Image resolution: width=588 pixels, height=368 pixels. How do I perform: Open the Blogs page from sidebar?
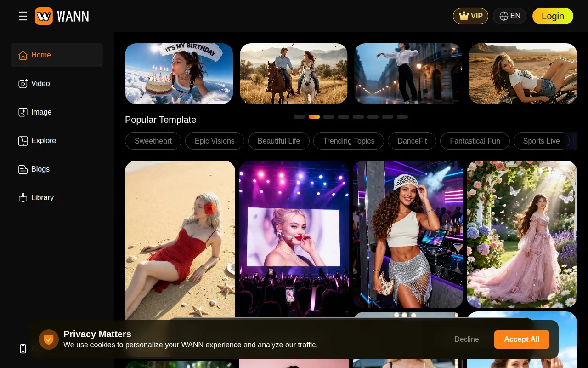coord(57,169)
